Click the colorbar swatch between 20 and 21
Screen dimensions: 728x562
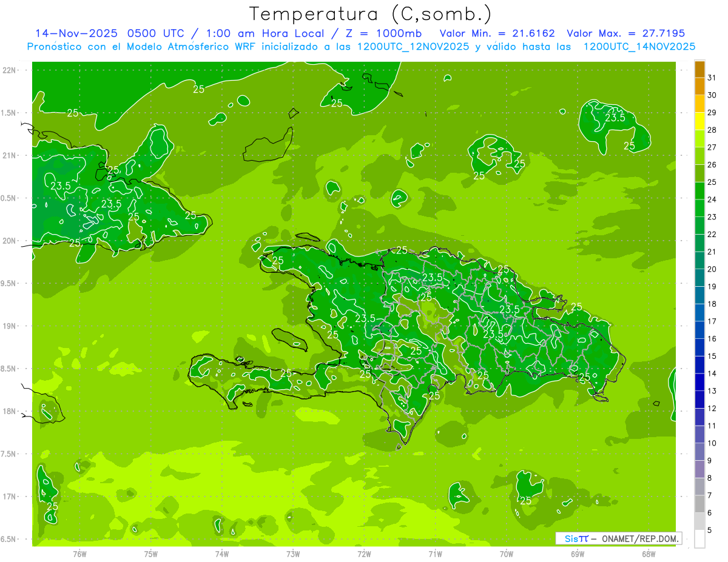point(699,261)
